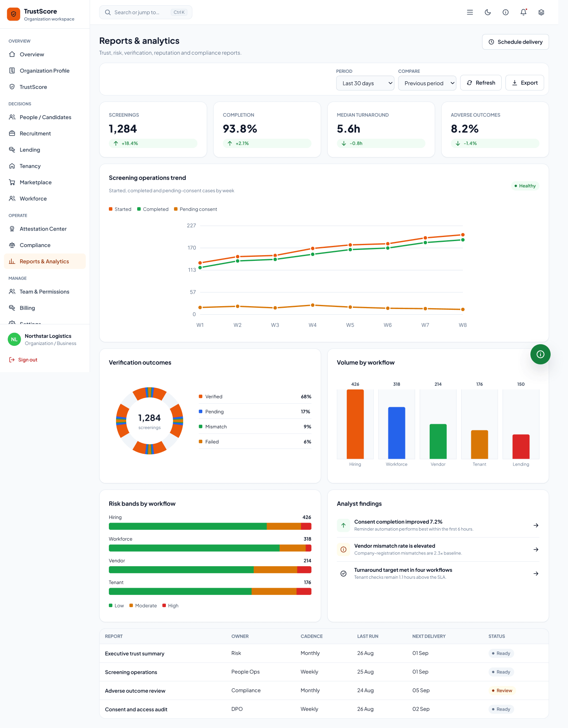The image size is (568, 728).
Task: Click the Screenings 1,284 metric card
Action: pyautogui.click(x=153, y=129)
